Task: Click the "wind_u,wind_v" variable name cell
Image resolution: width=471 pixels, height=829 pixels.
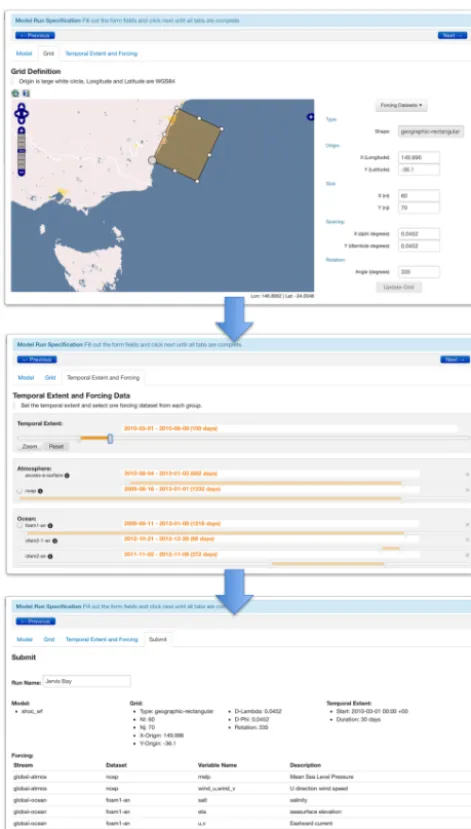Action: click(216, 788)
